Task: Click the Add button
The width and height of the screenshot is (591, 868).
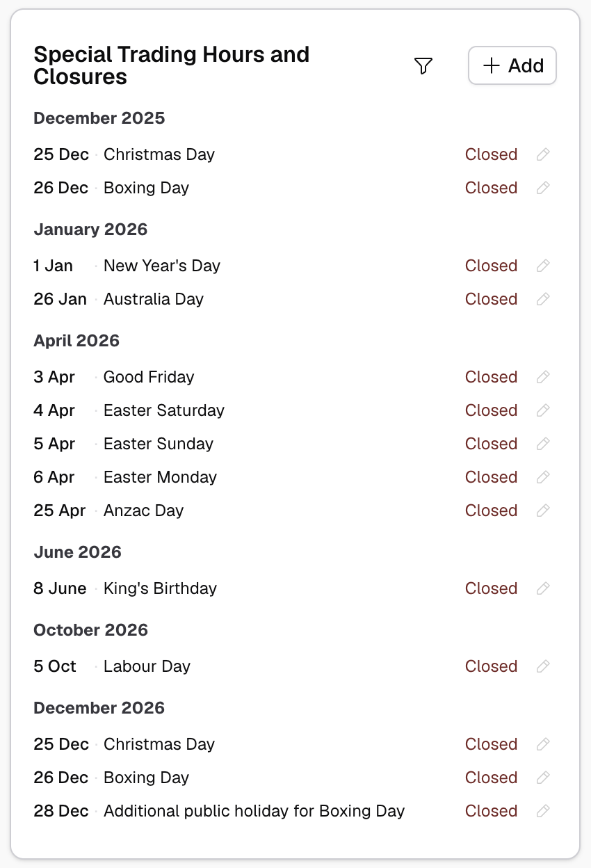Action: click(x=512, y=66)
